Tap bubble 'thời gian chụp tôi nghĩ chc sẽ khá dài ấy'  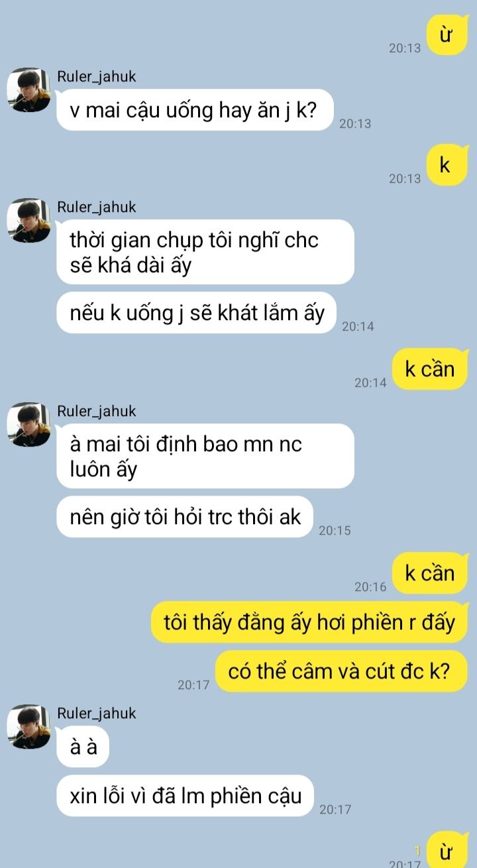point(205,252)
